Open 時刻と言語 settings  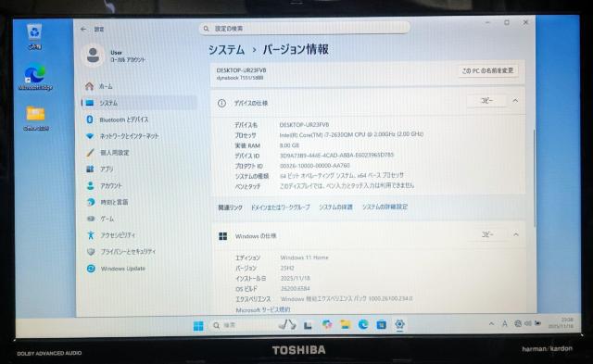click(138, 202)
